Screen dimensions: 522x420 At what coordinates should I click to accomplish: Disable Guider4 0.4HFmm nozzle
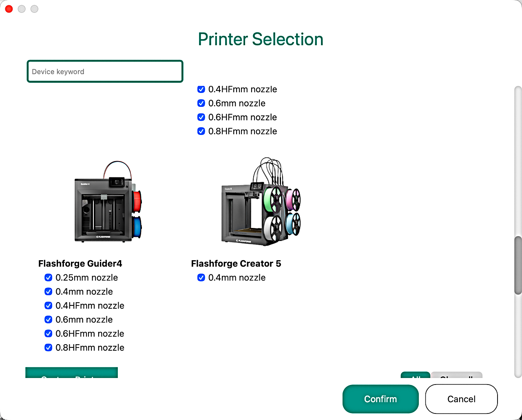[48, 305]
